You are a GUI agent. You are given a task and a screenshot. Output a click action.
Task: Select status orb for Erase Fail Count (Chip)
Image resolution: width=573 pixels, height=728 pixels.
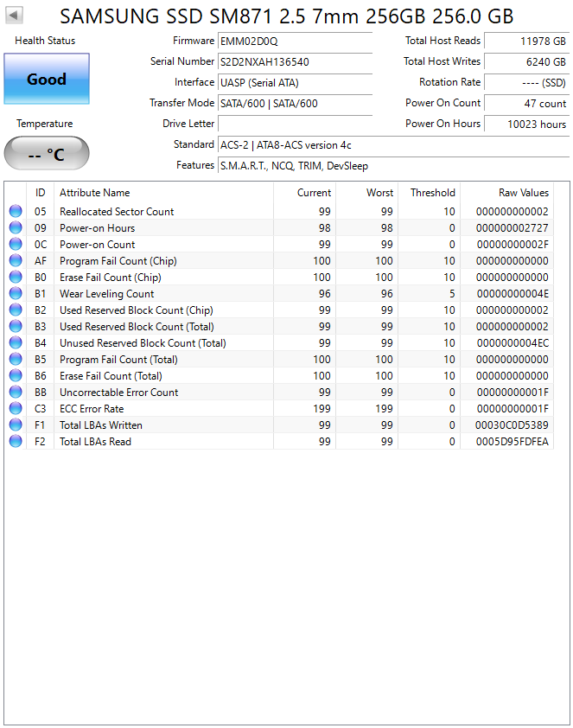click(x=16, y=277)
